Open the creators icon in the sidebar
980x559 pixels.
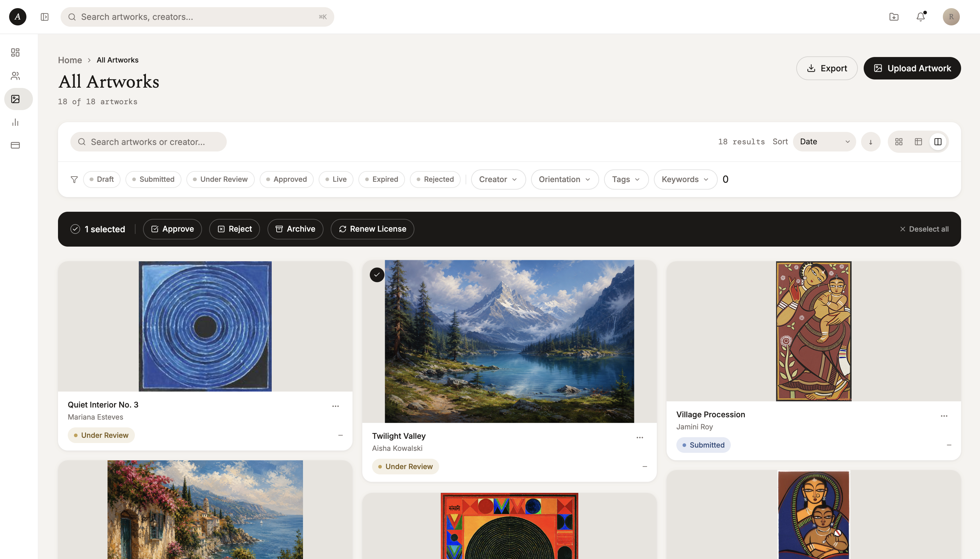click(x=15, y=76)
